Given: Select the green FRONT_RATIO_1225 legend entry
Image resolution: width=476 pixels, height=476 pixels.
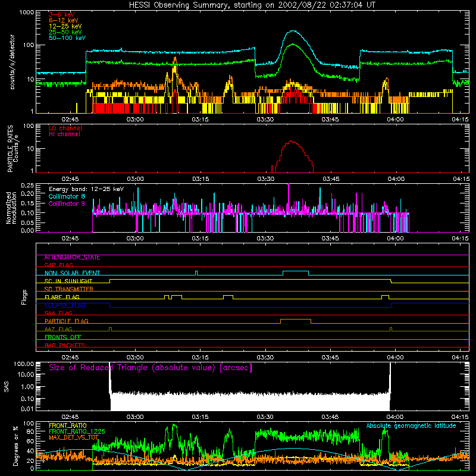Looking at the screenshot, I should [x=77, y=431].
